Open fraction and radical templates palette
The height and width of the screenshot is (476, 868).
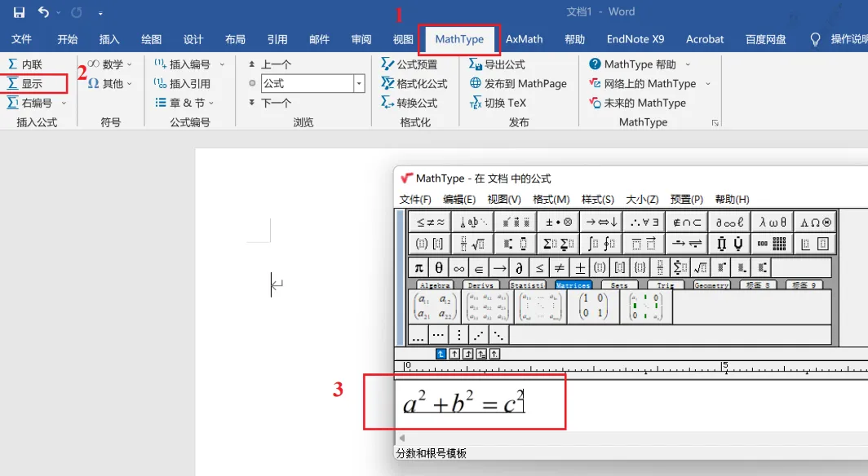coord(472,244)
